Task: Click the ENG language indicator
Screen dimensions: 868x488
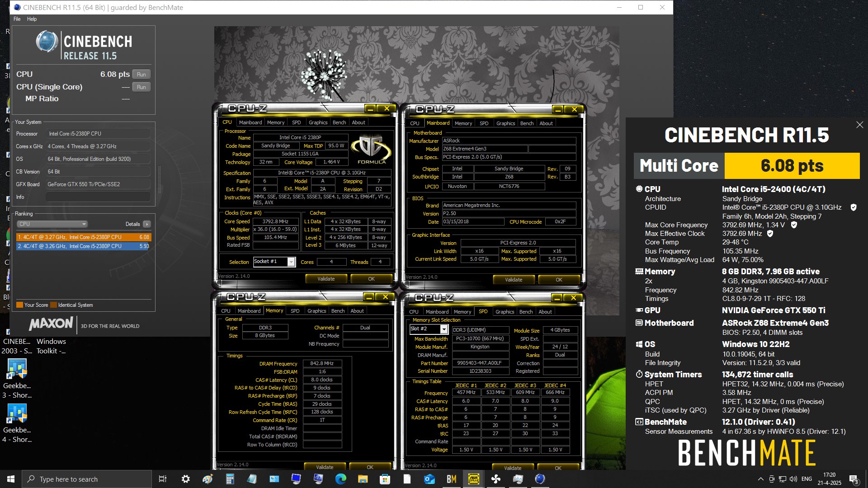Action: click(x=807, y=479)
